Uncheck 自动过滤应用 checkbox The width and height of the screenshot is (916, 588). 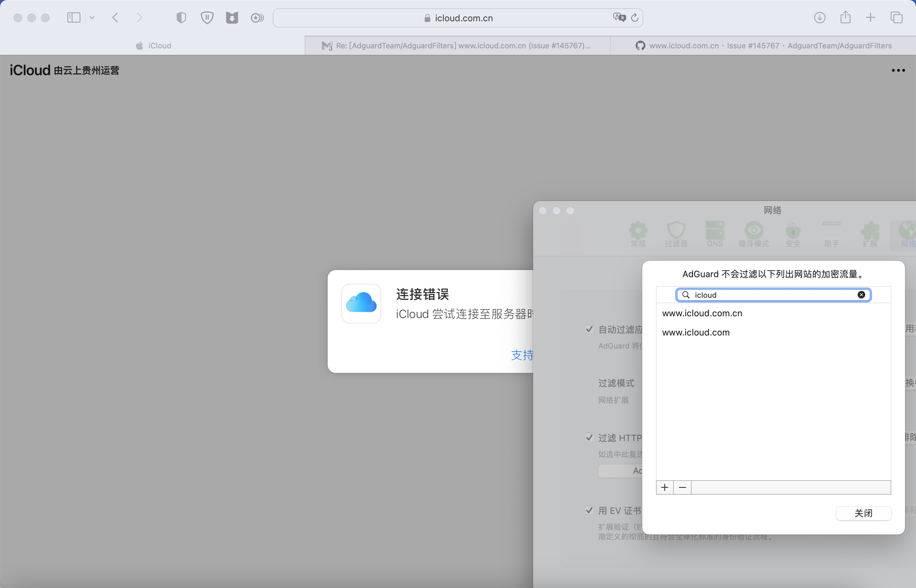tap(589, 329)
